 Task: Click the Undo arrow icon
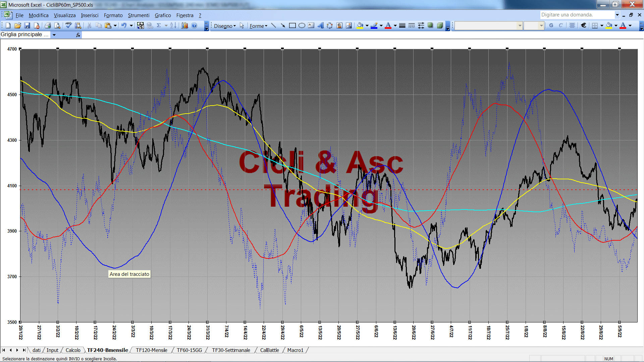coord(124,25)
